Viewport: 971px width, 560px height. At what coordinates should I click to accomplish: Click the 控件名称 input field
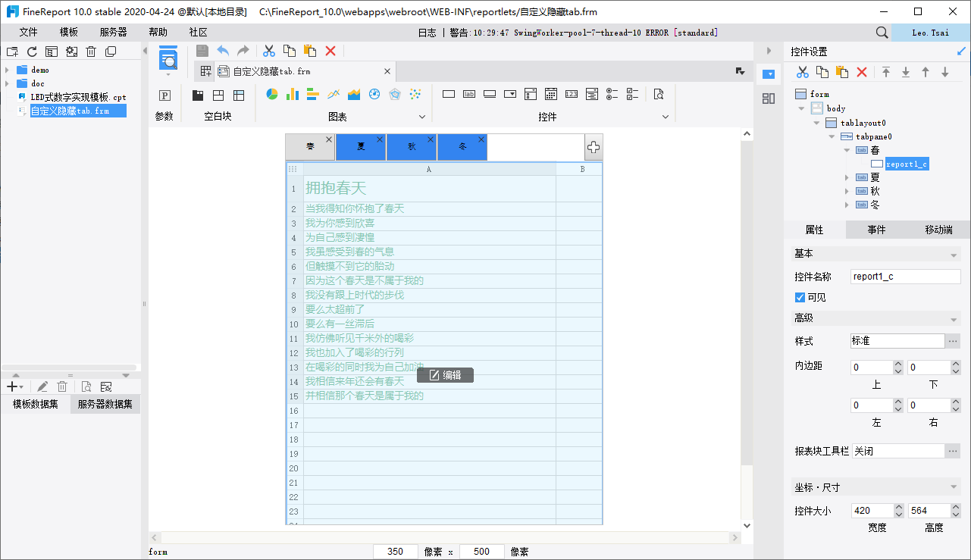tap(905, 277)
